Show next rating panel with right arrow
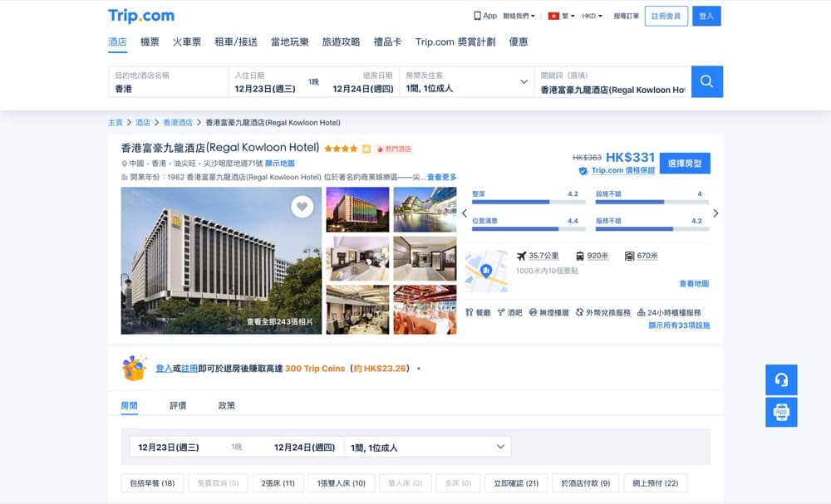831x504 pixels. pos(715,213)
